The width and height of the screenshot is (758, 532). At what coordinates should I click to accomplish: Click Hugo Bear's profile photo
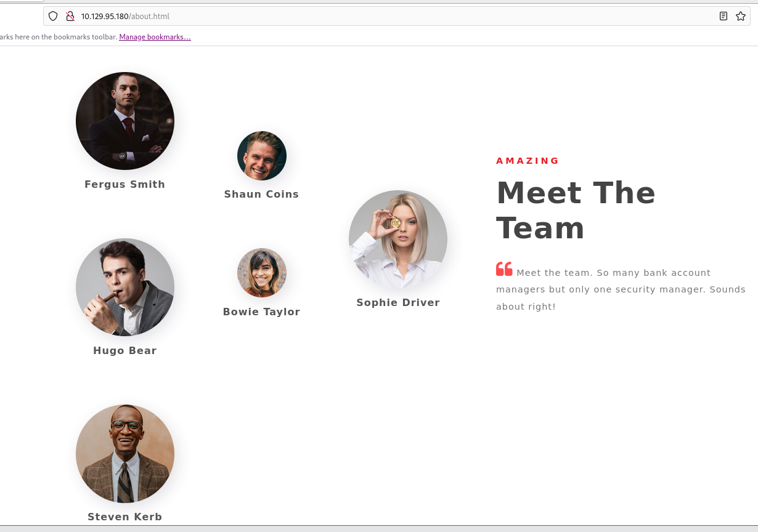point(125,288)
